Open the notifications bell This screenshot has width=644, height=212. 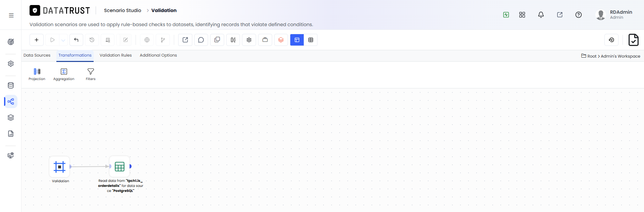[x=541, y=15]
